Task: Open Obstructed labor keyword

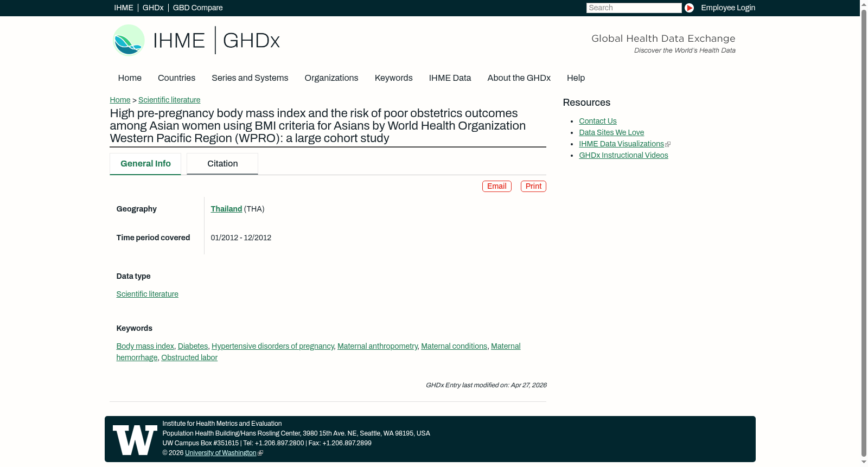Action: coord(189,357)
